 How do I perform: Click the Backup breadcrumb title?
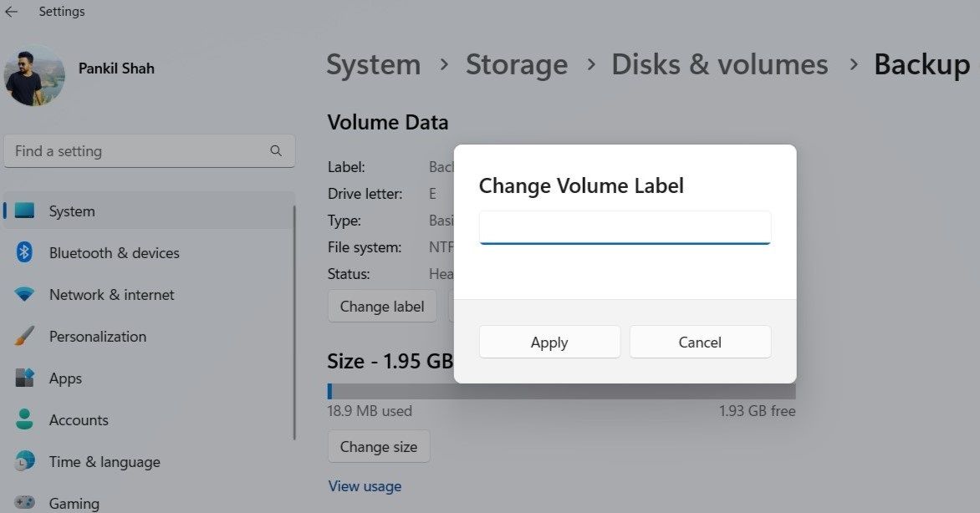922,65
